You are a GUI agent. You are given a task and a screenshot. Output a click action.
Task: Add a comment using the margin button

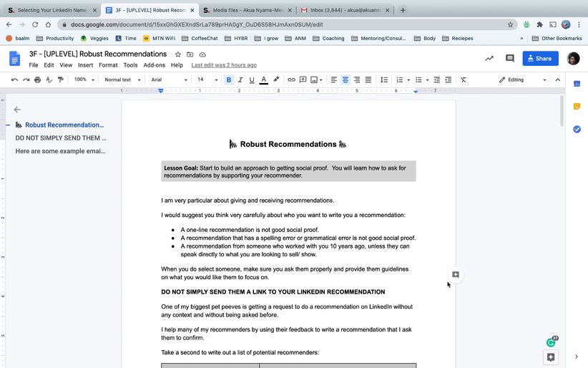(456, 275)
